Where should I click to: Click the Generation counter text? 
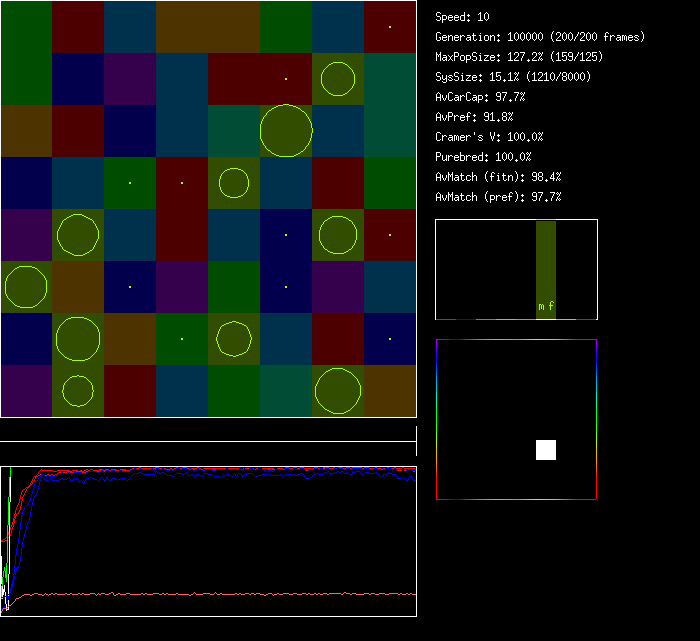pos(540,37)
